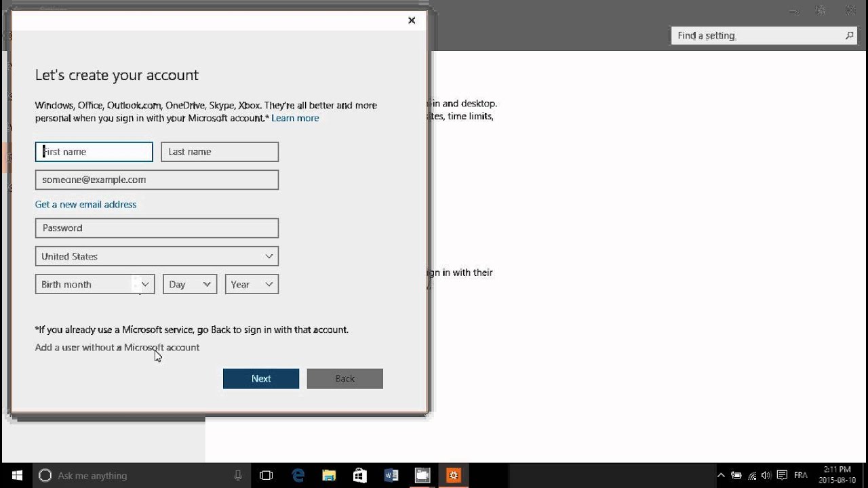Click the Cortana circle icon
The width and height of the screenshot is (868, 488).
[x=45, y=475]
